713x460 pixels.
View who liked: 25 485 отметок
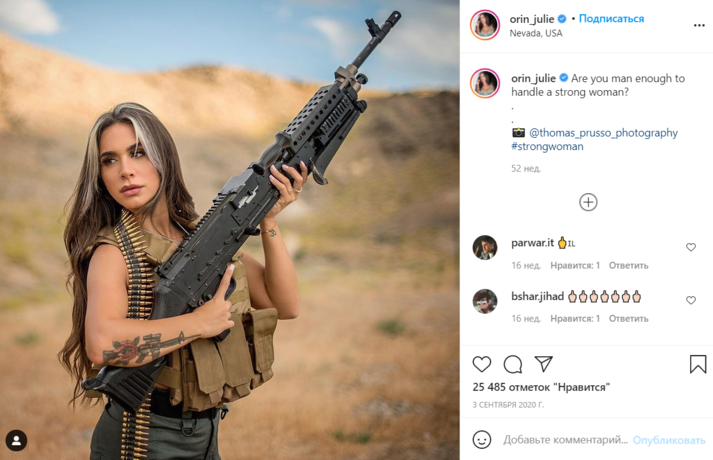tap(541, 387)
